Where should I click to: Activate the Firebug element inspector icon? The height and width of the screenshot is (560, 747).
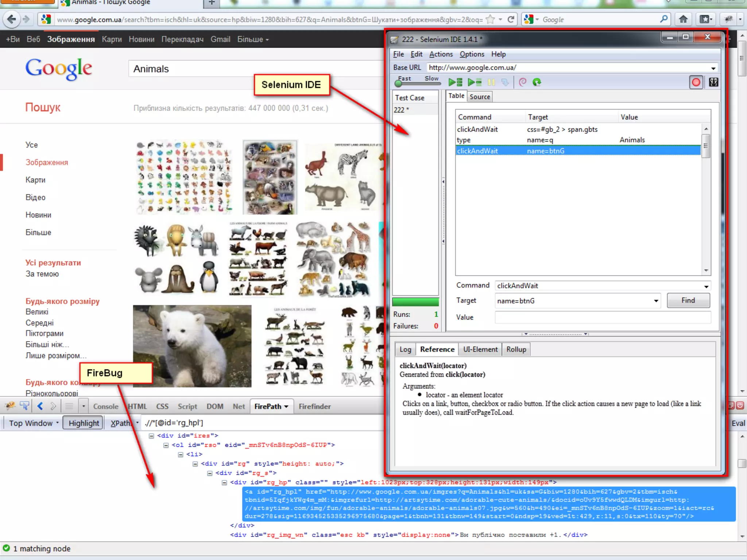pyautogui.click(x=24, y=406)
